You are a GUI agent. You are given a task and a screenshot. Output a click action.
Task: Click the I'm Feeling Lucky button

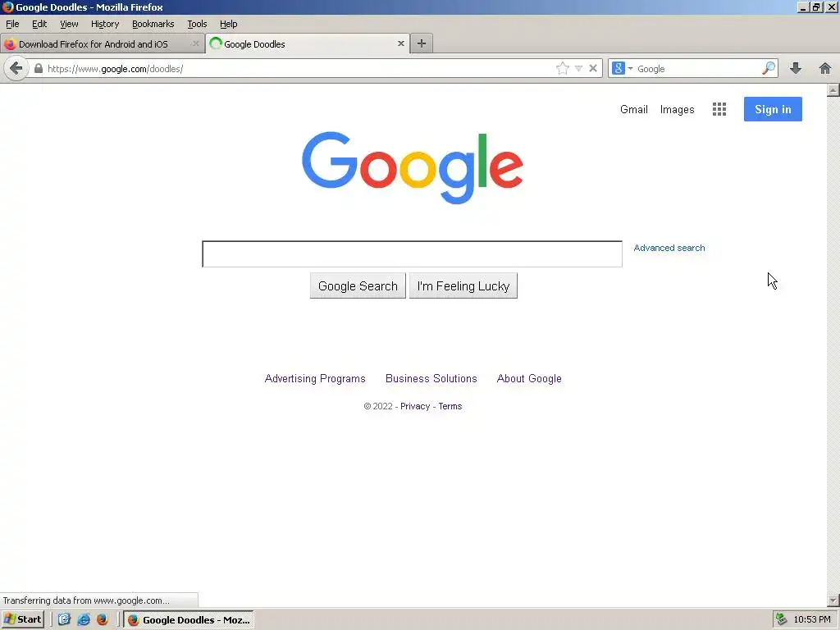click(x=463, y=285)
